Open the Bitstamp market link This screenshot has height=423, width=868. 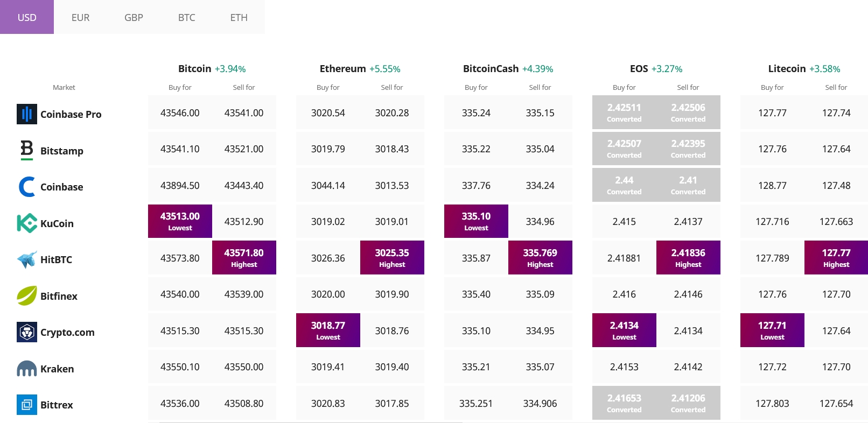(x=62, y=151)
